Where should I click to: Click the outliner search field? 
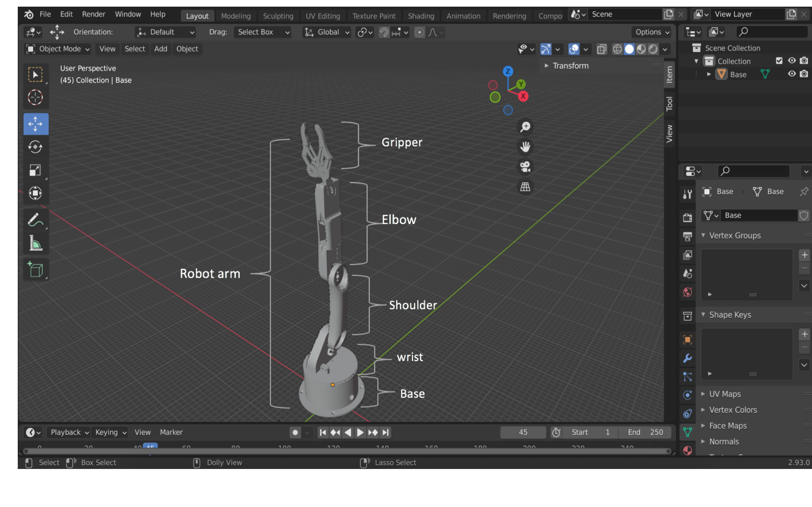tap(772, 31)
